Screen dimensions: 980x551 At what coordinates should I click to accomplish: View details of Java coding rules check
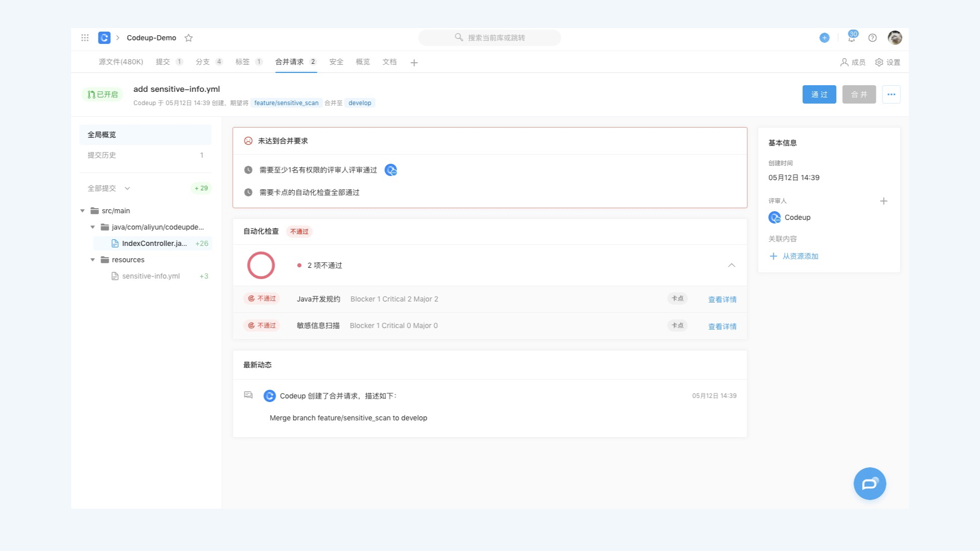click(722, 299)
